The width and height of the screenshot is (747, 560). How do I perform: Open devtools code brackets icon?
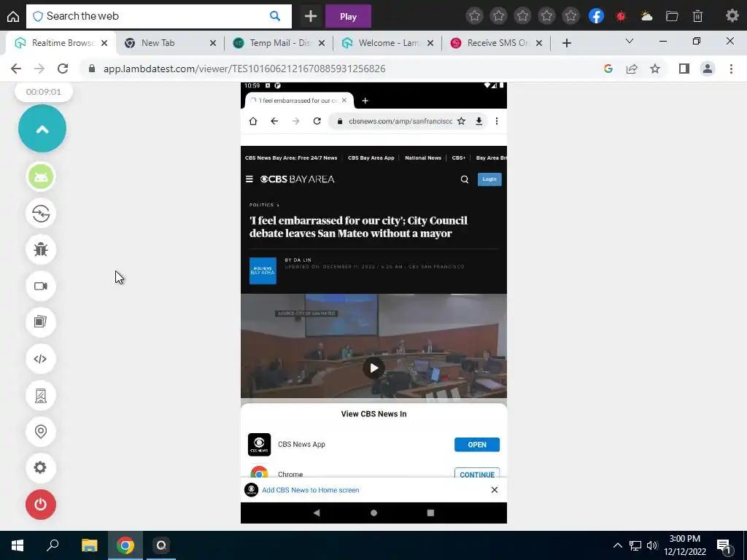[x=41, y=359]
